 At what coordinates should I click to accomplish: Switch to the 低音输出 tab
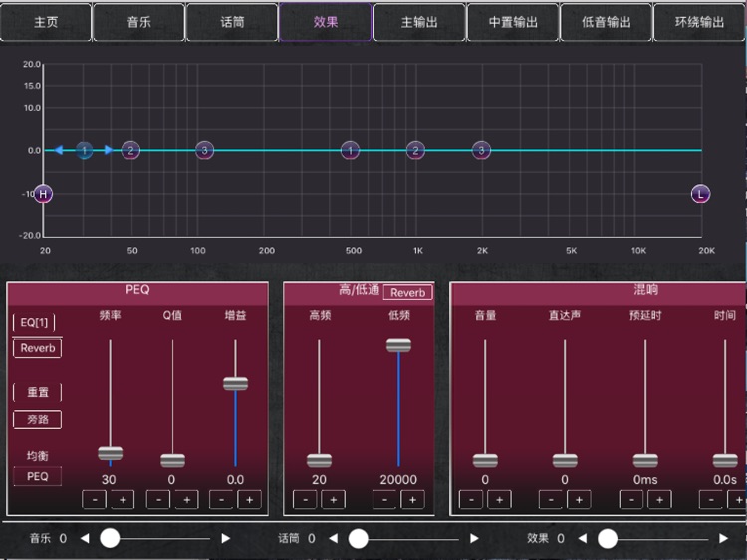[606, 22]
